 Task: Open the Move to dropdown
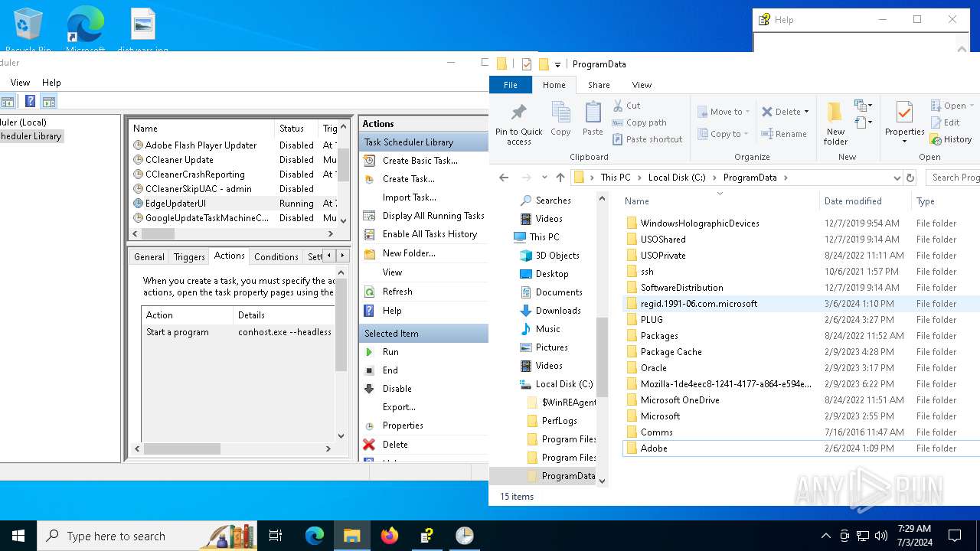point(724,112)
